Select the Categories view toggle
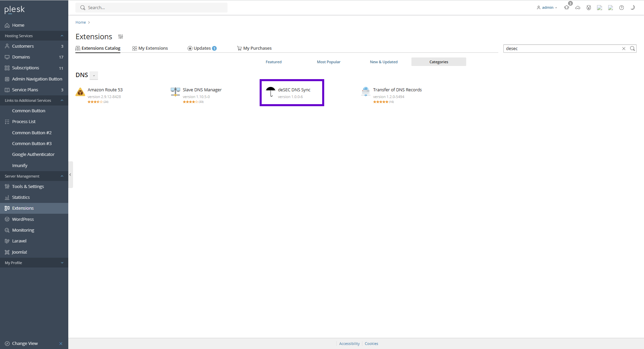This screenshot has height=349, width=644. (x=438, y=62)
